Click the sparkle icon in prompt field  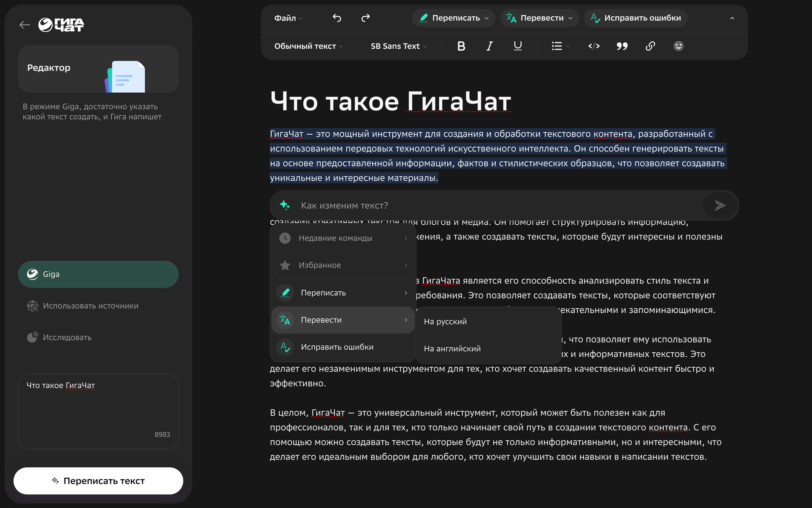[285, 205]
